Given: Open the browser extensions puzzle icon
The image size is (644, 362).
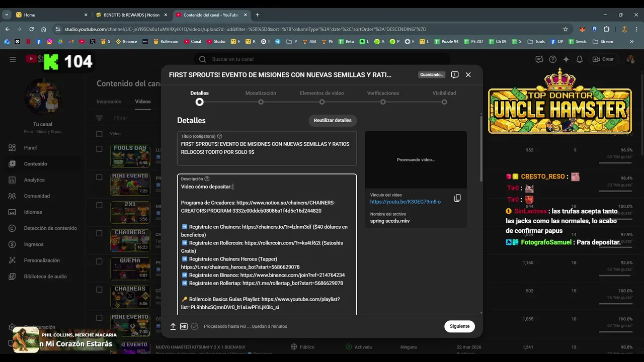Looking at the screenshot, I should click(606, 29).
